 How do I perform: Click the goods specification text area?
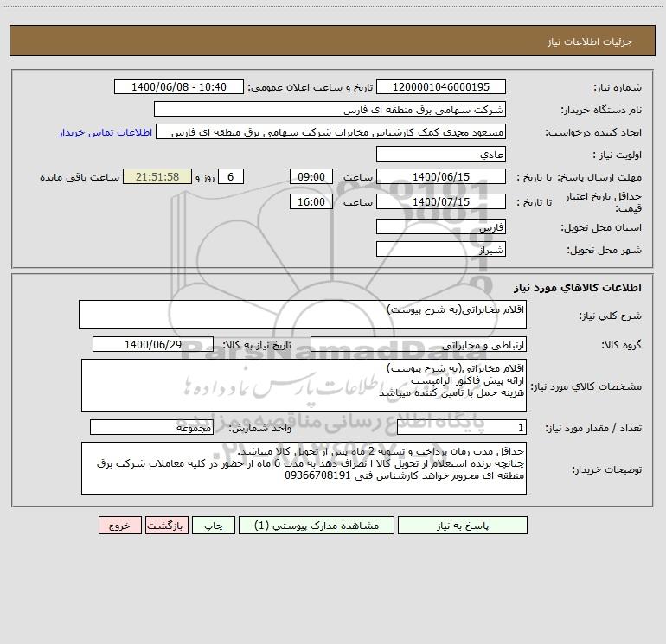[304, 386]
